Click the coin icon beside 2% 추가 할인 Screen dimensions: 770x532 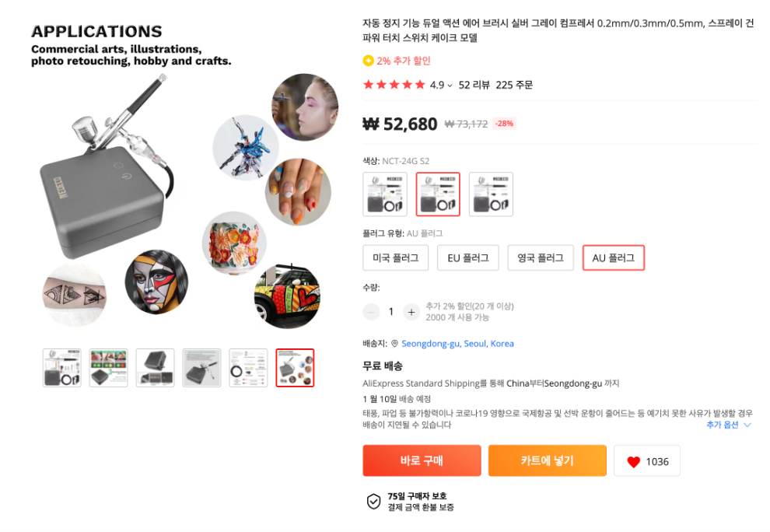368,61
